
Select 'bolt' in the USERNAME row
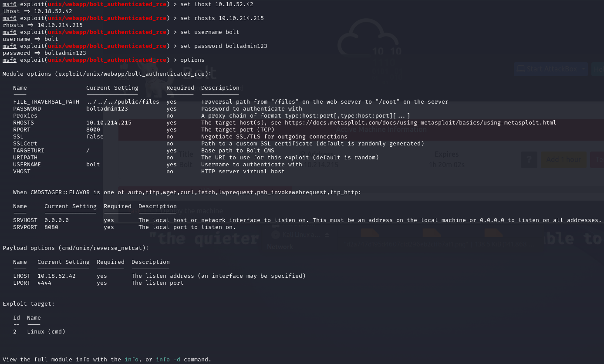[93, 165]
